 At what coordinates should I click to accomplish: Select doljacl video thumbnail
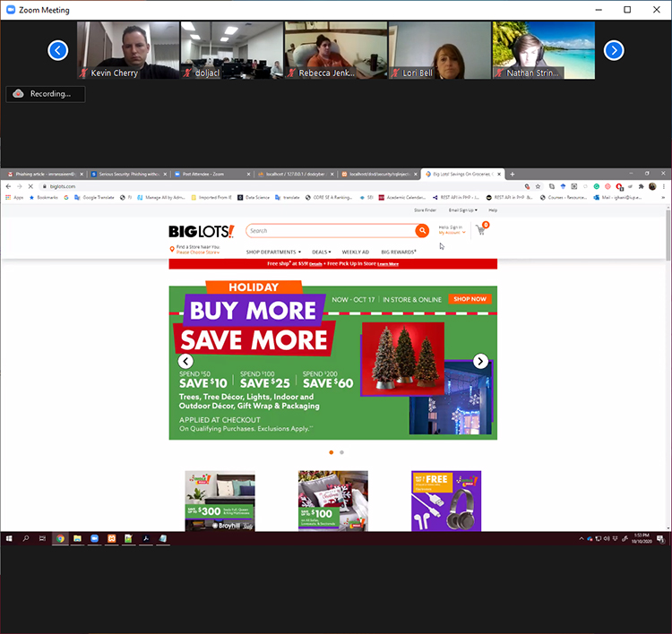(232, 50)
